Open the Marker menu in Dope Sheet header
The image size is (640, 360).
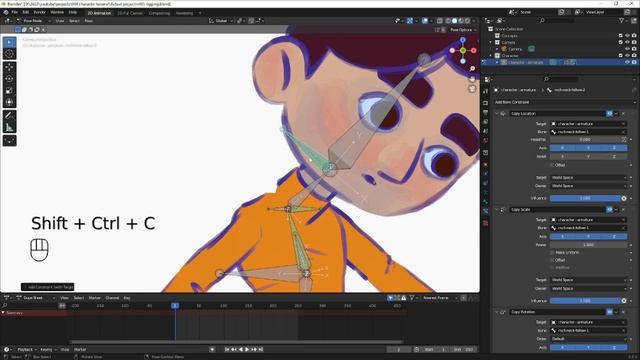(x=95, y=298)
